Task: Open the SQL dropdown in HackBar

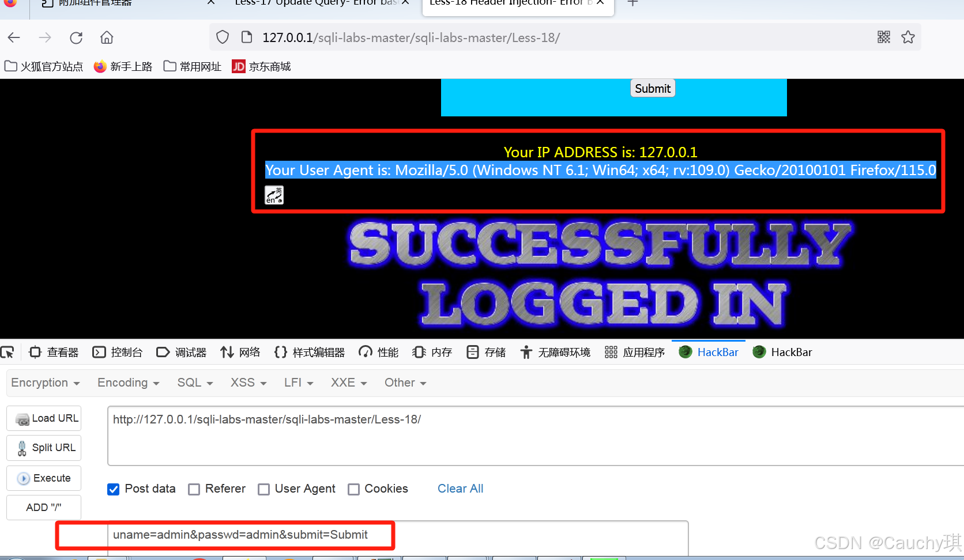Action: pyautogui.click(x=194, y=383)
